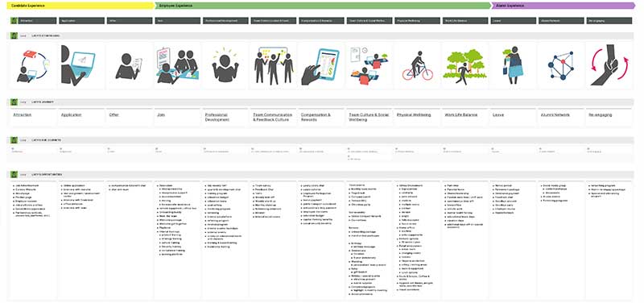Open storyboard image of cheering person
The width and height of the screenshot is (644, 303).
click(x=225, y=66)
